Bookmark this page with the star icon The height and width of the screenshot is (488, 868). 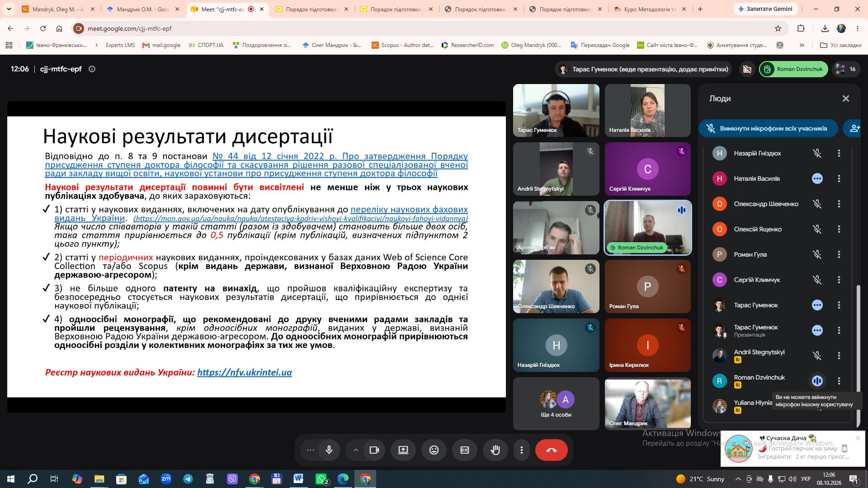[x=778, y=28]
